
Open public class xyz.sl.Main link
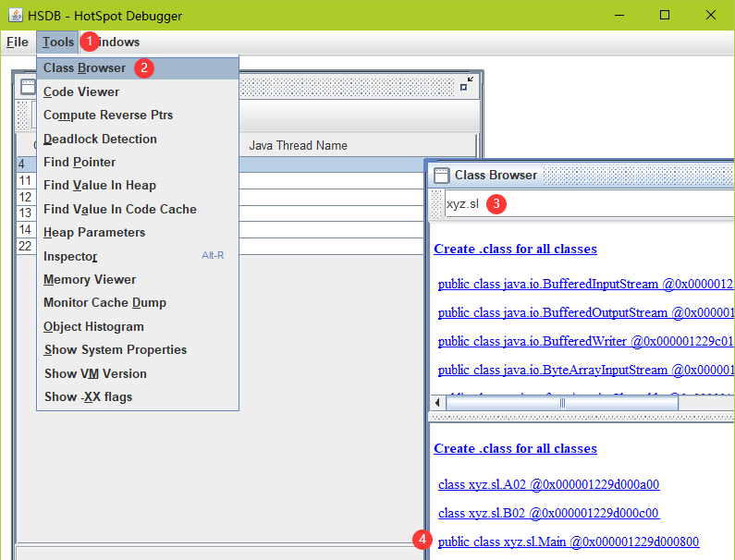tap(569, 542)
